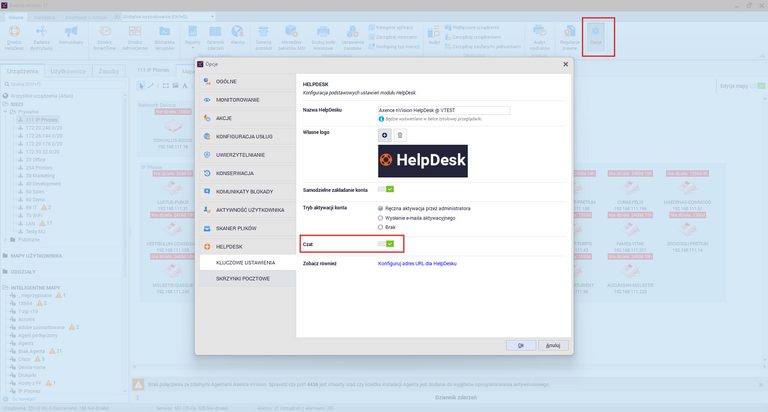The image size is (768, 412).
Task: Open Audyt wydruków in the ribbon
Action: pos(540,38)
